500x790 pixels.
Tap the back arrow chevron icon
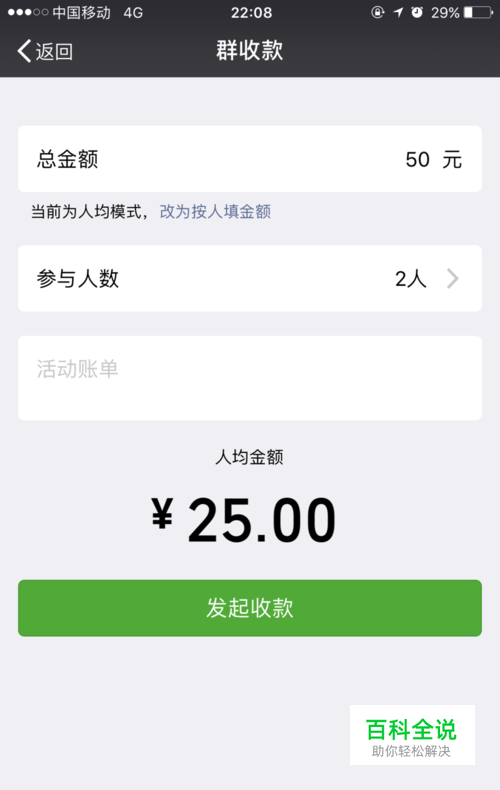(24, 51)
